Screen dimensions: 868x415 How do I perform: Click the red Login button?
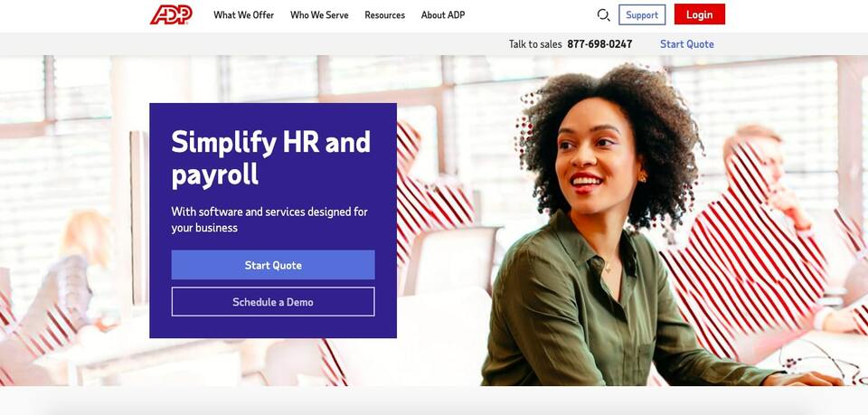click(700, 14)
